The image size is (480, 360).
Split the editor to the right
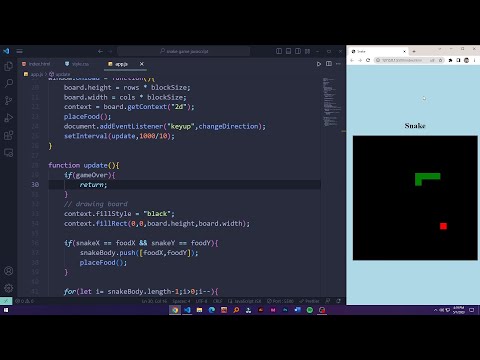click(x=329, y=64)
